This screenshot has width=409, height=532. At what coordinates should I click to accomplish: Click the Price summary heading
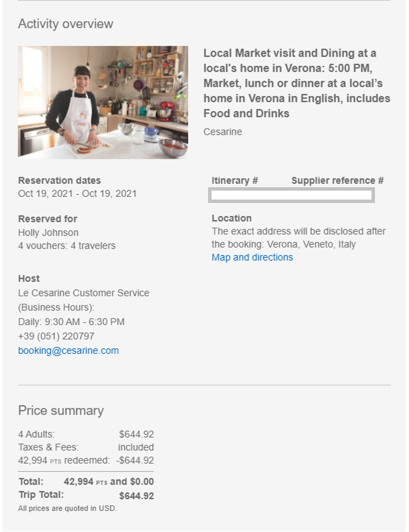click(60, 410)
